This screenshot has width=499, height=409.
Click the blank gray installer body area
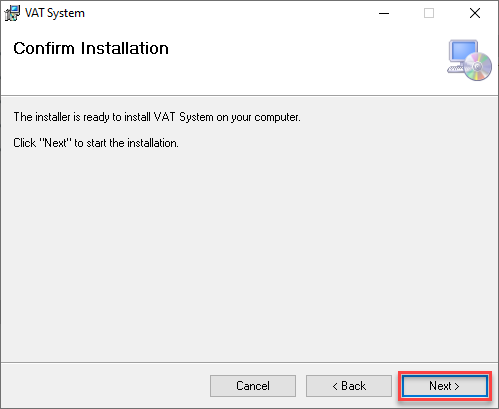pyautogui.click(x=249, y=253)
